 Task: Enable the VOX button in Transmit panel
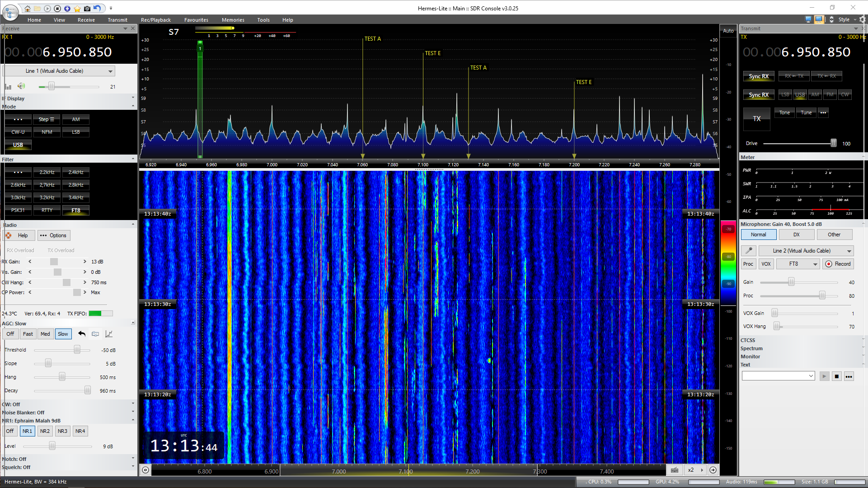pyautogui.click(x=766, y=264)
